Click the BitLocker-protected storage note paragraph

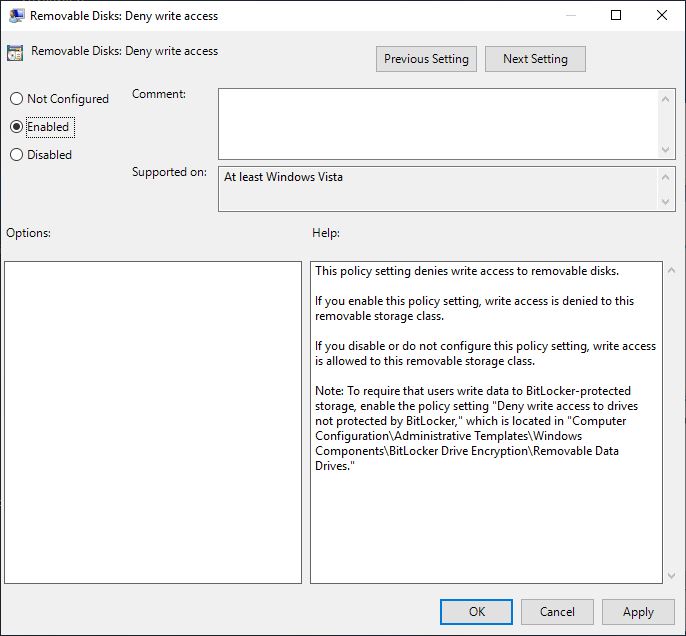click(x=477, y=428)
